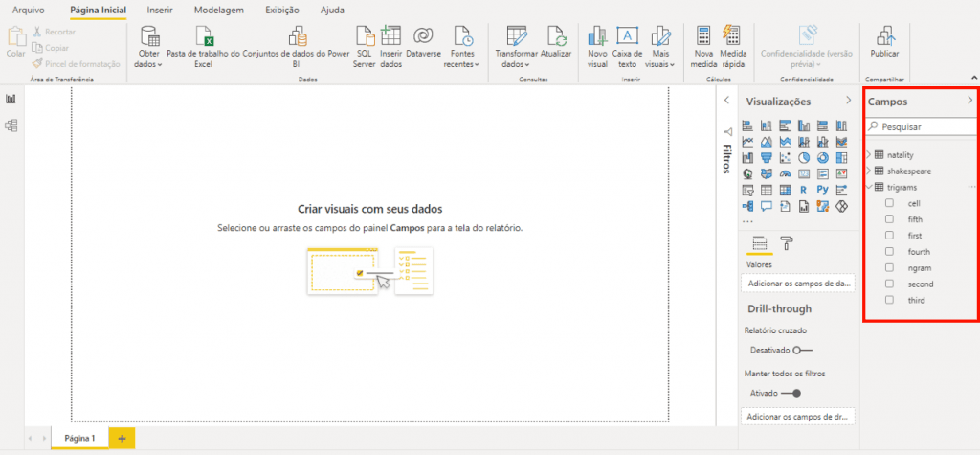Expand the shakespeare table
This screenshot has width=980, height=455.
click(869, 171)
